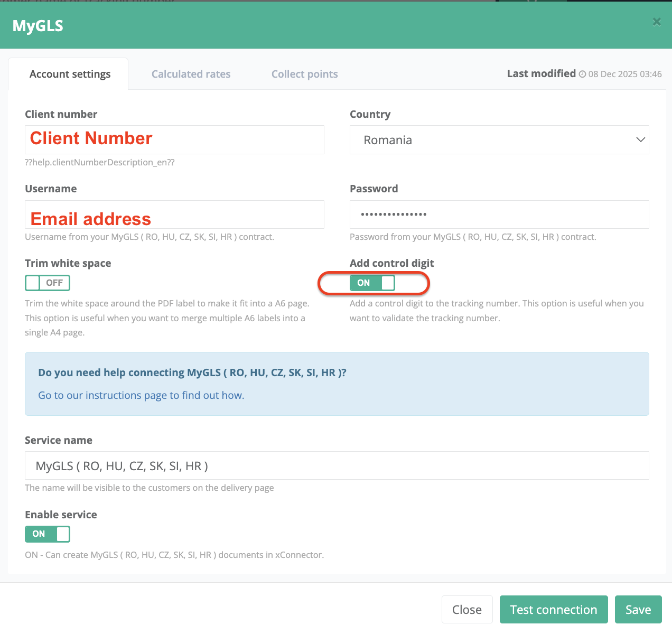
Task: Click the '??help.clientNumberDescription_en??' help text
Action: (x=100, y=162)
